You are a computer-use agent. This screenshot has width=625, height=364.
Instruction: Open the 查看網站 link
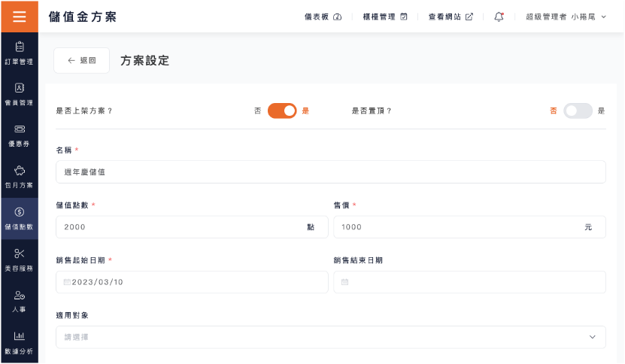[x=451, y=17]
